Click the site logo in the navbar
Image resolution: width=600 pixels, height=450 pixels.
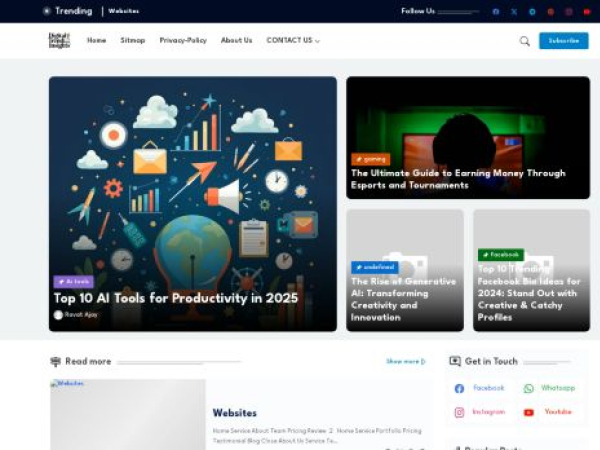click(59, 40)
